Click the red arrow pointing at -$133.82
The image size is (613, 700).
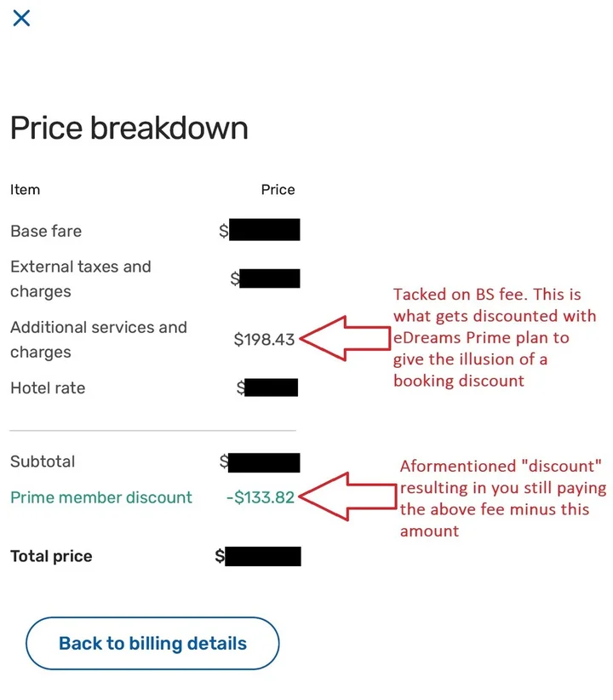[347, 496]
